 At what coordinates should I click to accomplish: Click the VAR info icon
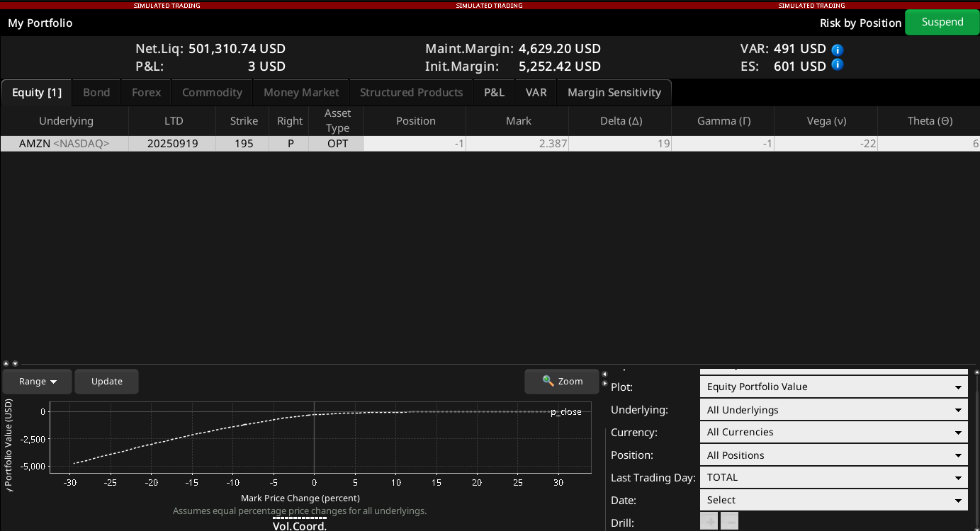pyautogui.click(x=837, y=50)
